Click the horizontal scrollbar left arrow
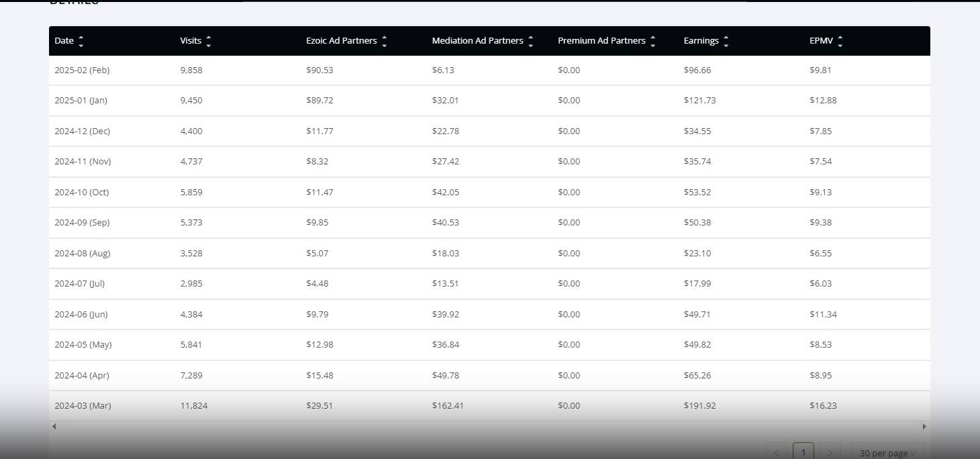 [54, 426]
